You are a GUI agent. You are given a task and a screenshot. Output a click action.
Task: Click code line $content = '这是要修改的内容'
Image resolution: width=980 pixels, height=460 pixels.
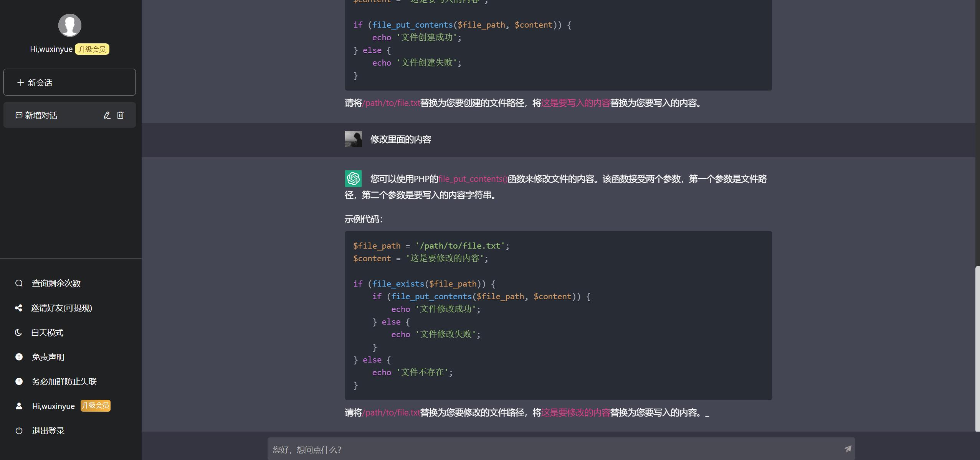tap(421, 258)
